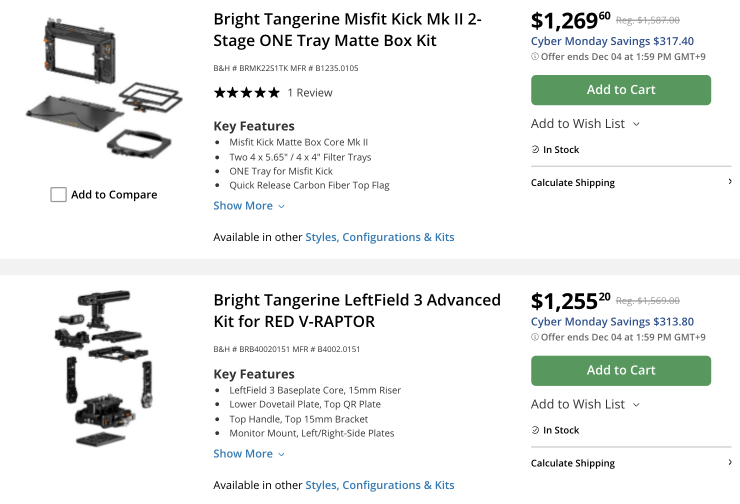
Task: Add the LeftField 3 Advanced Kit to cart
Action: tap(620, 370)
